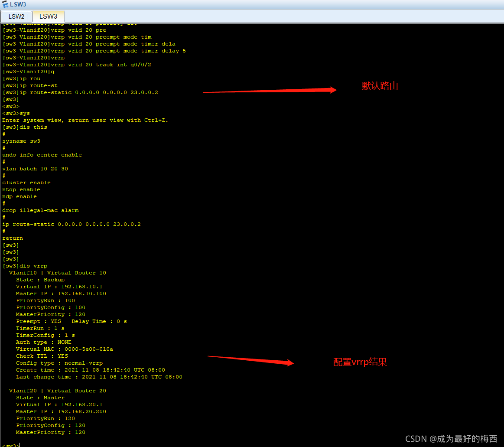Image resolution: width=504 pixels, height=447 pixels.
Task: Click the 'State : Backup' line
Action: pyautogui.click(x=40, y=280)
